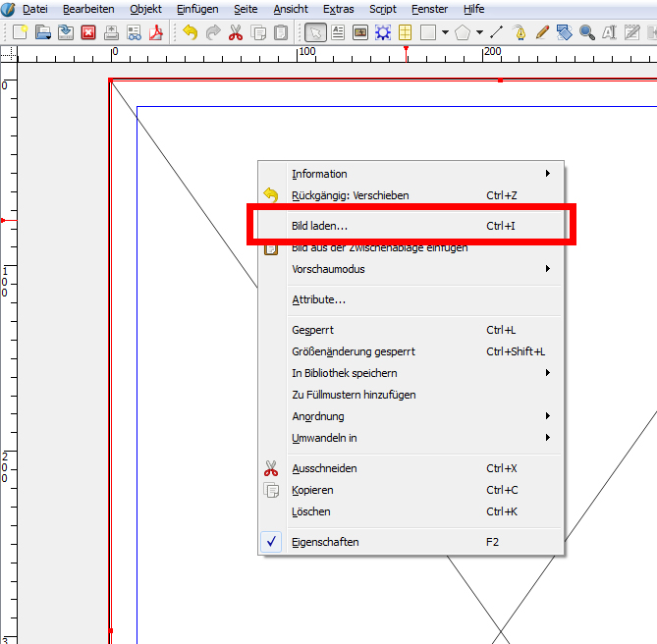This screenshot has height=644, width=657.
Task: Click Zu Füllmustern hinzufügen
Action: [354, 395]
